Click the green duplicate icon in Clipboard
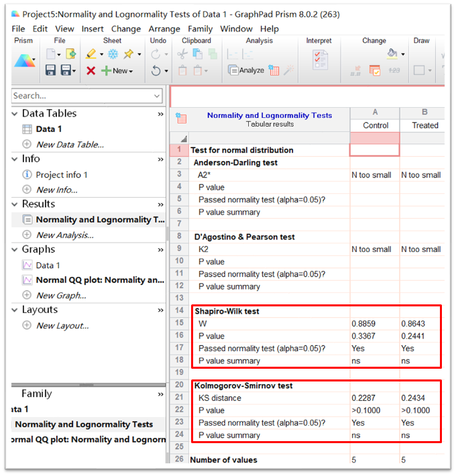The height and width of the screenshot is (476, 456). coord(213,54)
